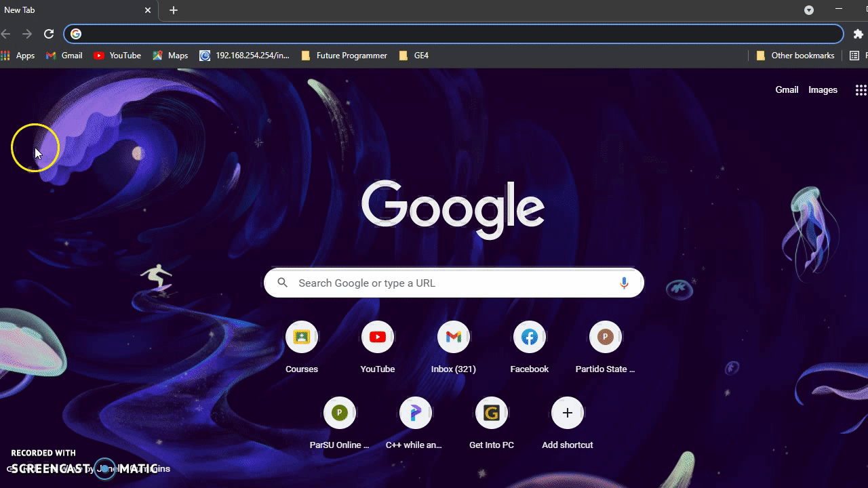
Task: Open Gmail bookmark in bookmarks bar
Action: [x=64, y=56]
